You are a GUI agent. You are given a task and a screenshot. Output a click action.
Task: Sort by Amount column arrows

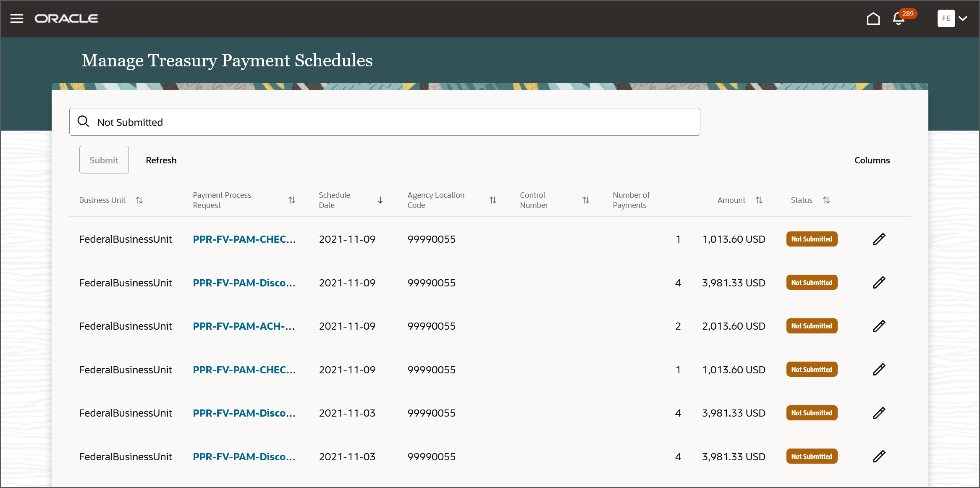click(759, 200)
